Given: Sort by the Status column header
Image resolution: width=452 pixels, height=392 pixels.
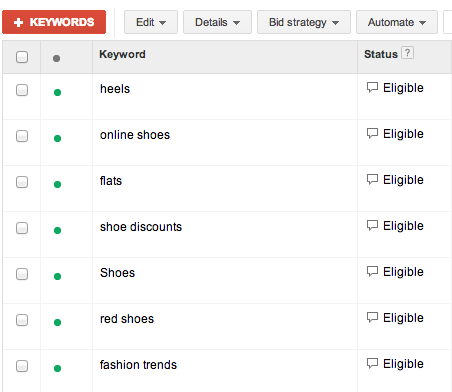Looking at the screenshot, I should pyautogui.click(x=381, y=54).
